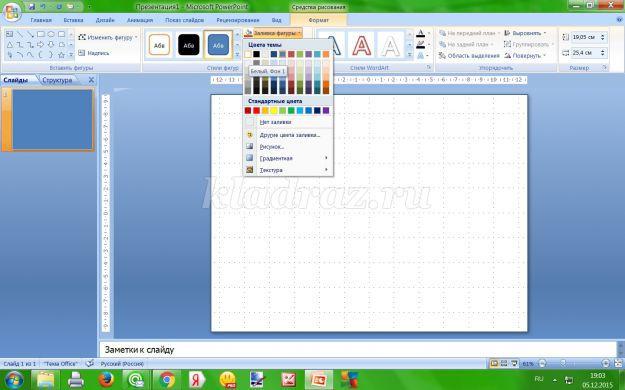Choose the star shape in shapes gallery
The width and height of the screenshot is (625, 390).
click(x=61, y=55)
